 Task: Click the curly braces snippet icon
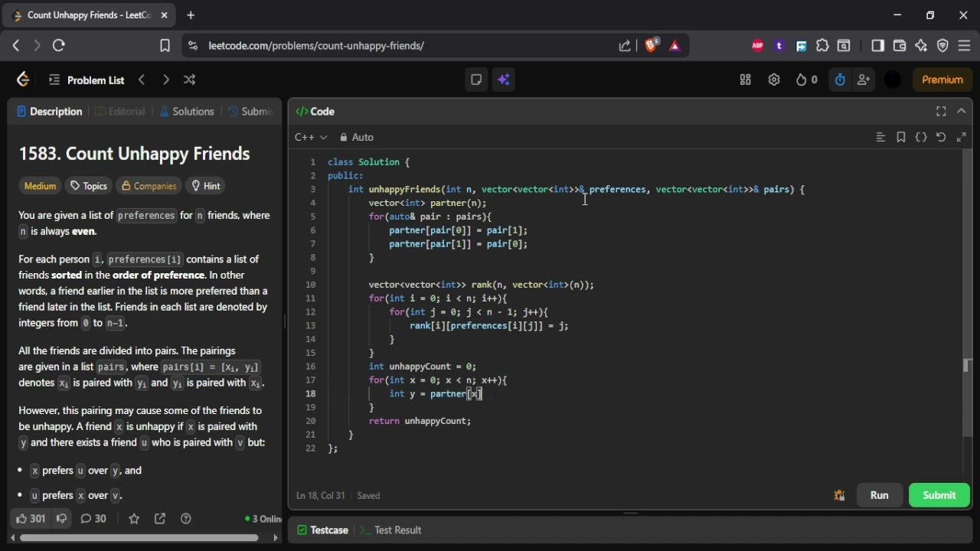[921, 137]
